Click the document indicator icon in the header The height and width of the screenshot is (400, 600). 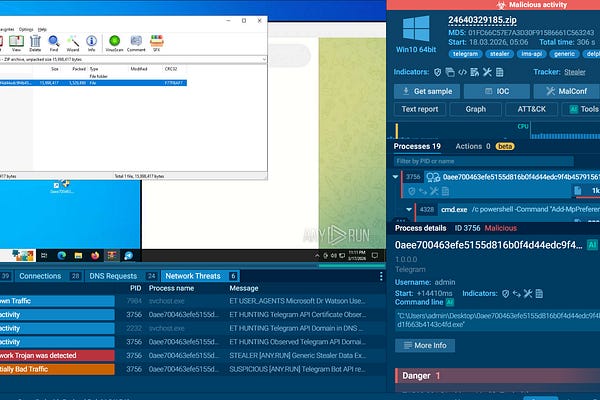point(500,72)
